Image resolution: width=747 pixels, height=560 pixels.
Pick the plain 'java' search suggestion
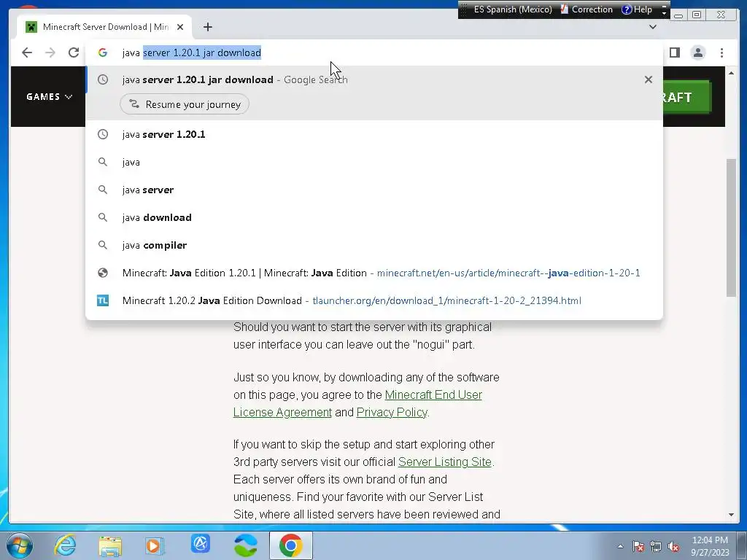(x=374, y=162)
